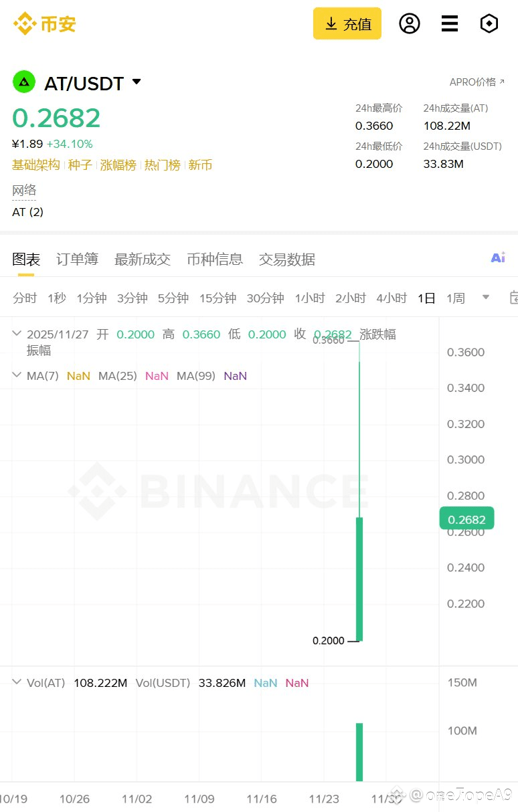This screenshot has height=812, width=518.
Task: Click the hexagon icon in the header
Action: pos(489,23)
